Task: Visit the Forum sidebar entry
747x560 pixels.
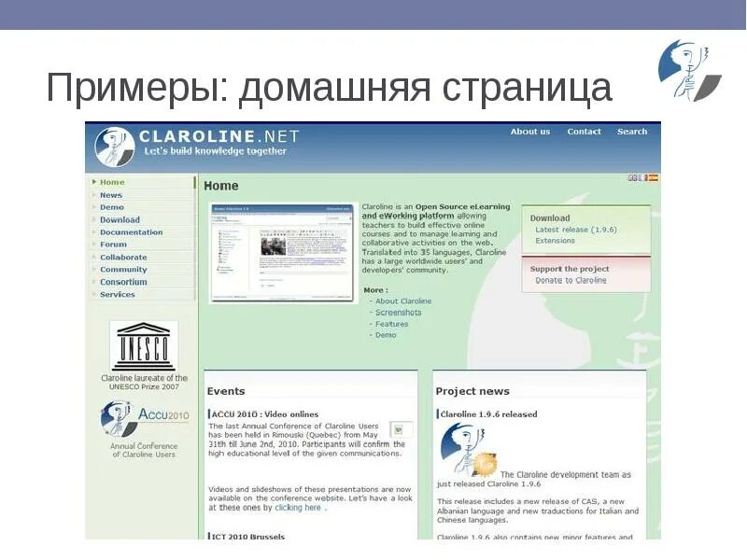Action: pos(113,245)
